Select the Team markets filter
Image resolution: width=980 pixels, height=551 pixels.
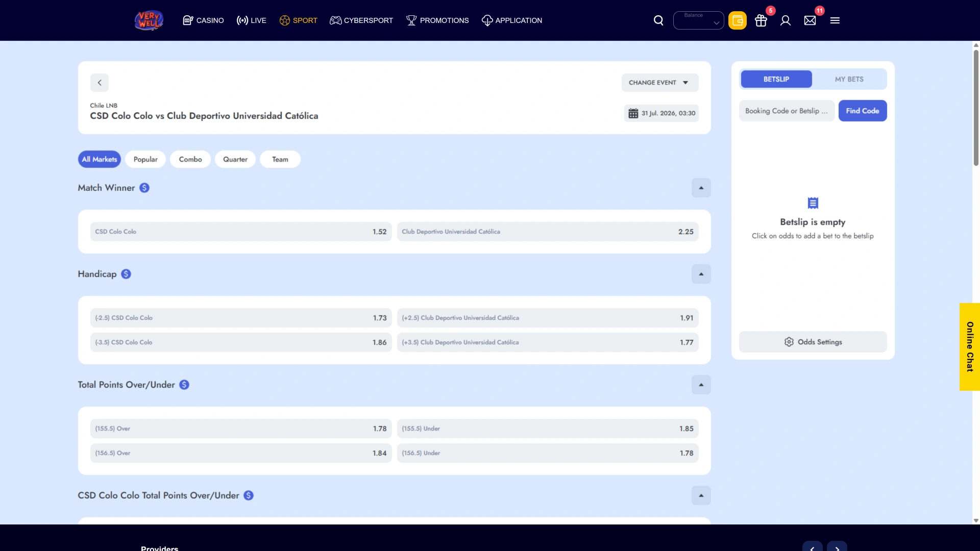point(280,159)
